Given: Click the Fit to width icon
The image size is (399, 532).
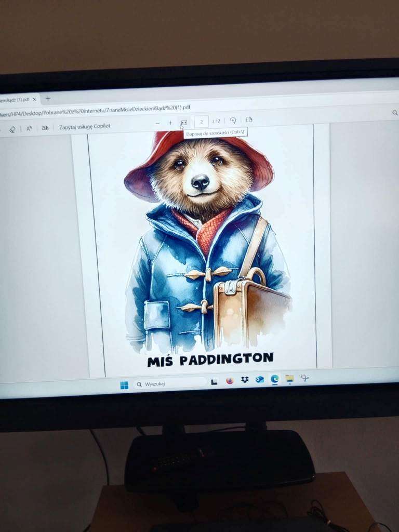Looking at the screenshot, I should 184,122.
